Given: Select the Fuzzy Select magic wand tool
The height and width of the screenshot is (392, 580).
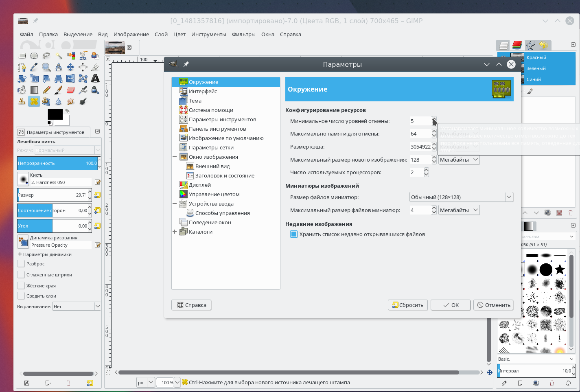Looking at the screenshot, I should tap(59, 56).
